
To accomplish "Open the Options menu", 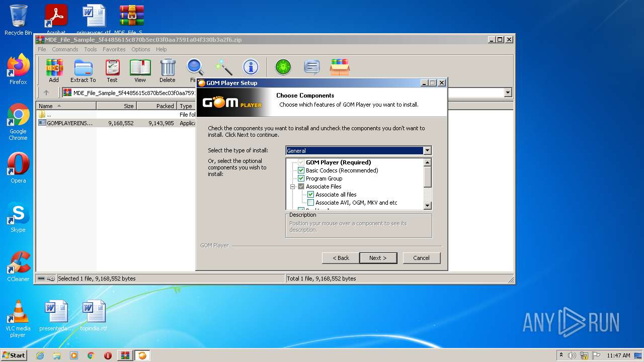I will [x=141, y=49].
